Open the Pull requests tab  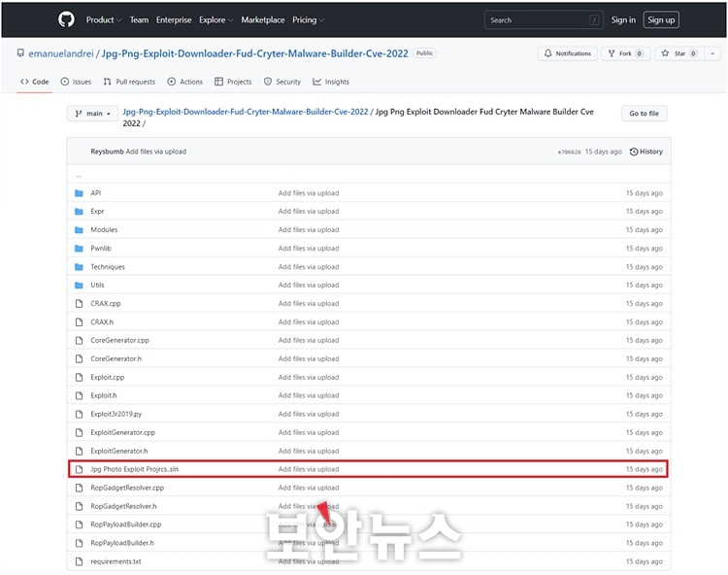click(129, 82)
